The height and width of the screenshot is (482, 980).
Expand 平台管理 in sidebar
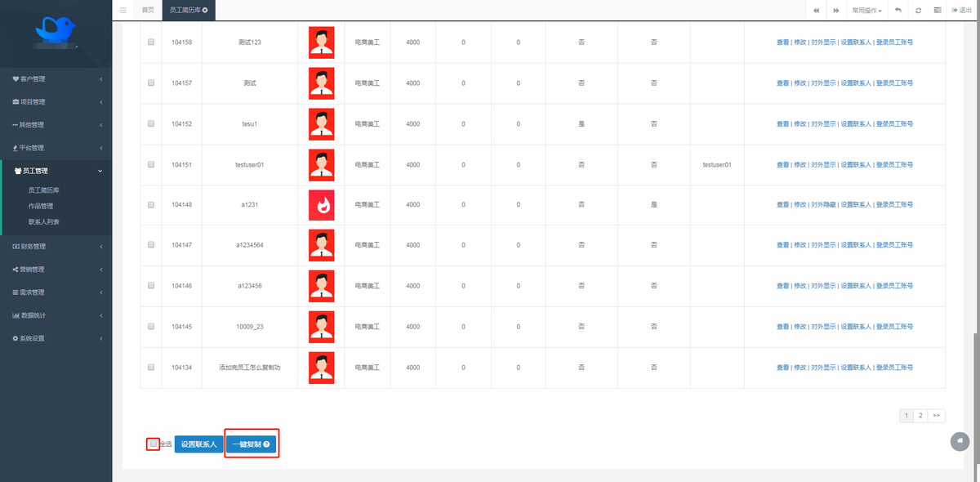point(56,148)
